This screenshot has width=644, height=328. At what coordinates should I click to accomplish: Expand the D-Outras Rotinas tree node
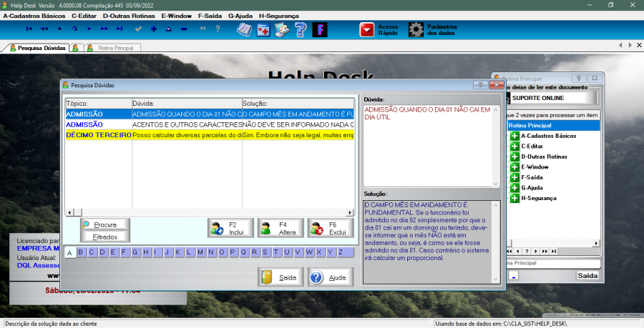514,156
